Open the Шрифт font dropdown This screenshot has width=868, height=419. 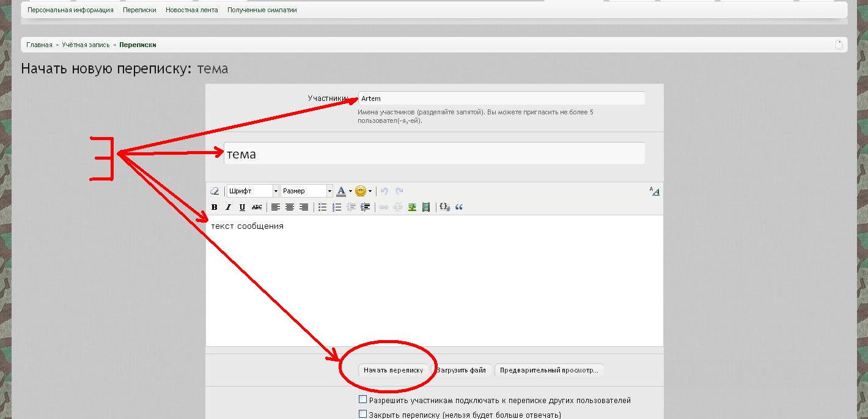[253, 191]
